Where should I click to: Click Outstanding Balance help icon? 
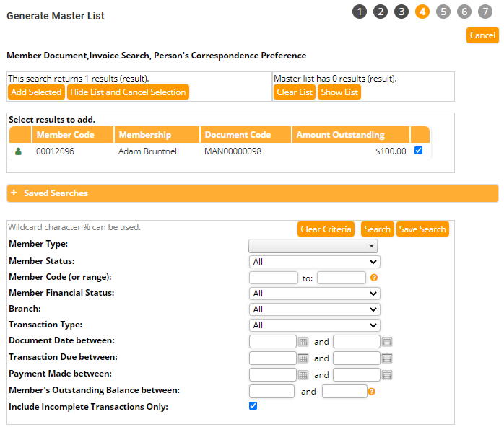coord(372,392)
